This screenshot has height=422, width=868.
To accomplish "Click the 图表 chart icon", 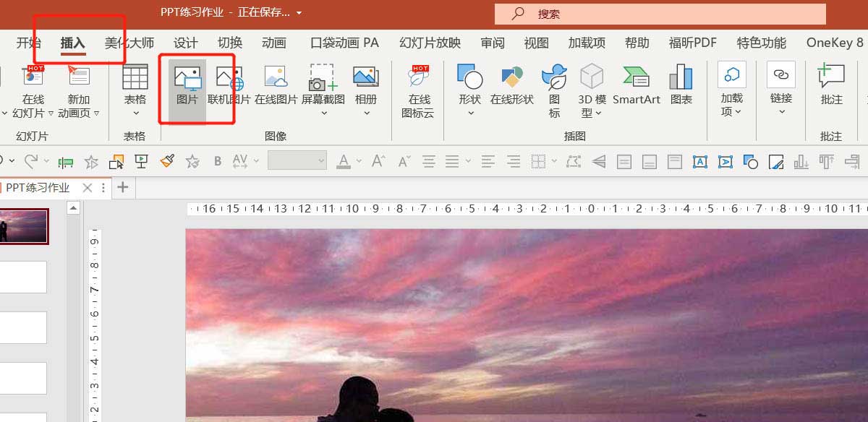I will (681, 77).
